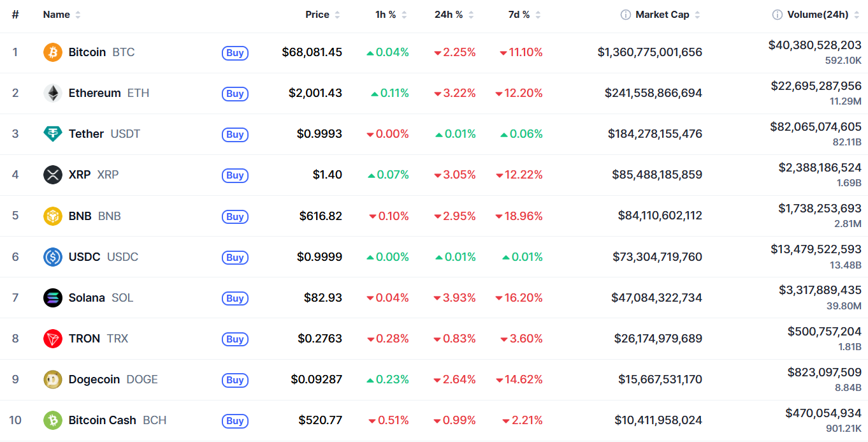The width and height of the screenshot is (868, 442).
Task: Click the XRP black circle logo
Action: [53, 175]
